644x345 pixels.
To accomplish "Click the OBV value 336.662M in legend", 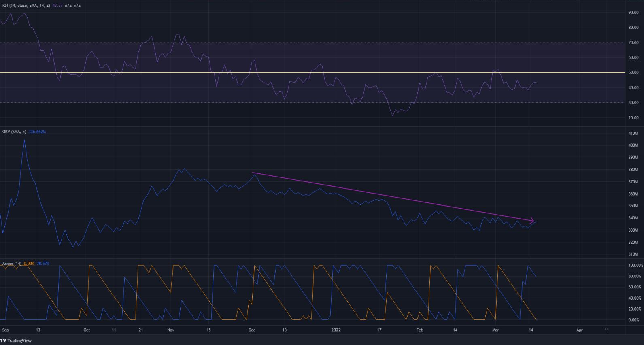I will pos(37,132).
